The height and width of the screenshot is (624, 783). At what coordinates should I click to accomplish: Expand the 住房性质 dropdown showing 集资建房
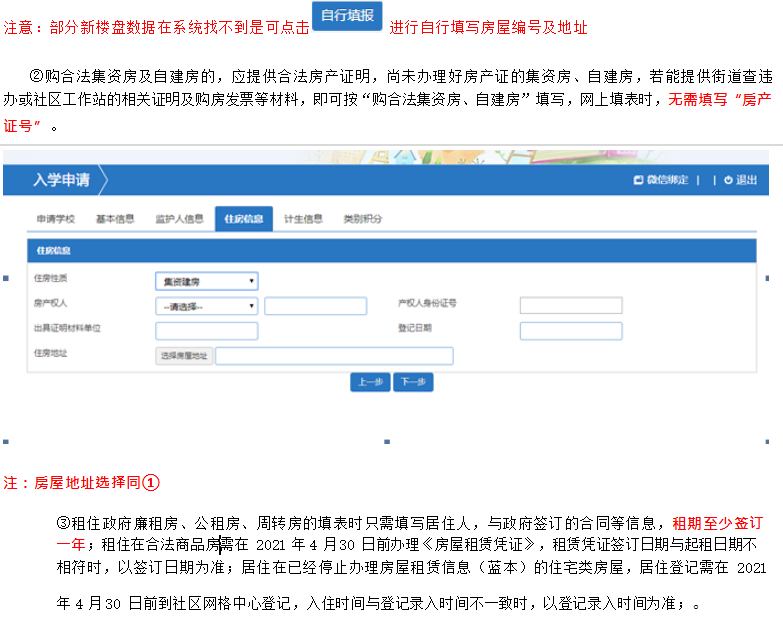[x=207, y=282]
